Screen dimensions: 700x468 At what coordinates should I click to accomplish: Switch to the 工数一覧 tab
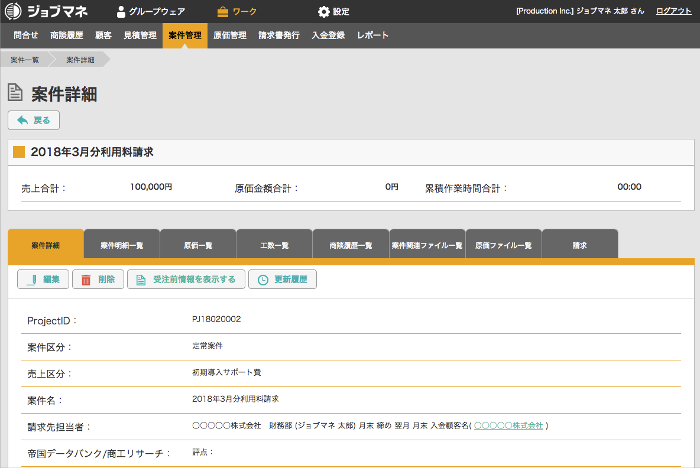(x=274, y=245)
